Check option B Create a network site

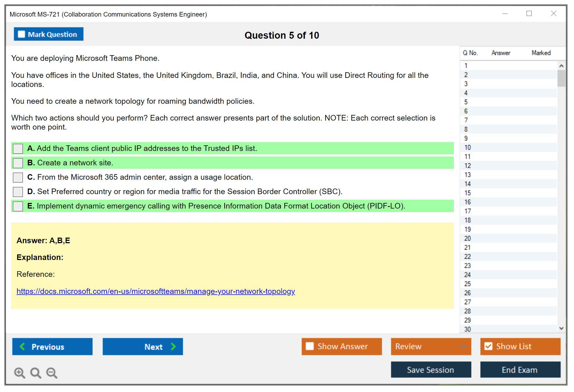tap(18, 163)
